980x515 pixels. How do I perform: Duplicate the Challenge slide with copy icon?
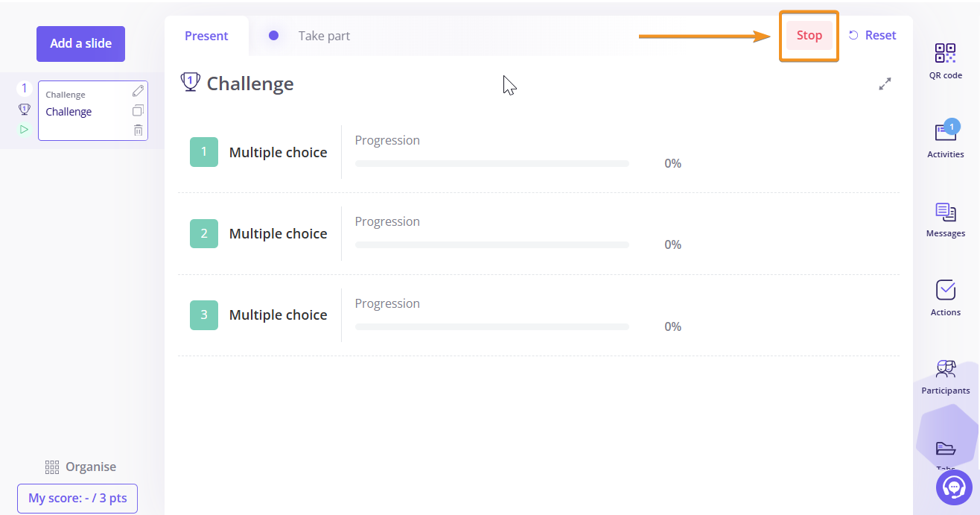138,110
